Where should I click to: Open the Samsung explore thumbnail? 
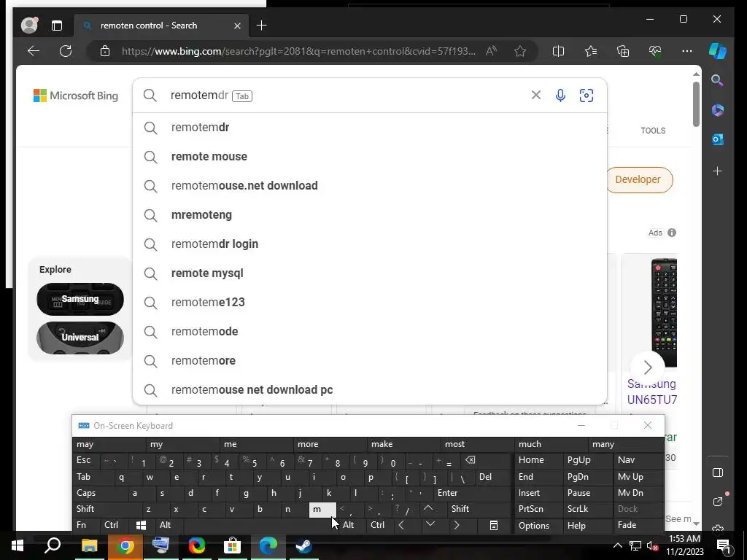coord(80,299)
